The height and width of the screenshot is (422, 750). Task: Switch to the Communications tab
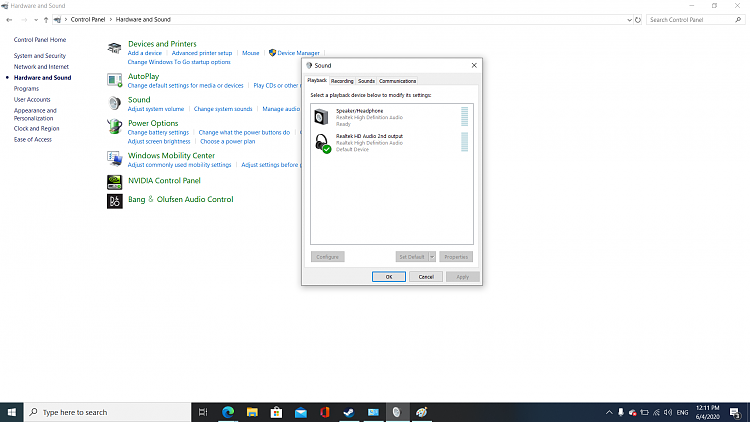(x=397, y=81)
